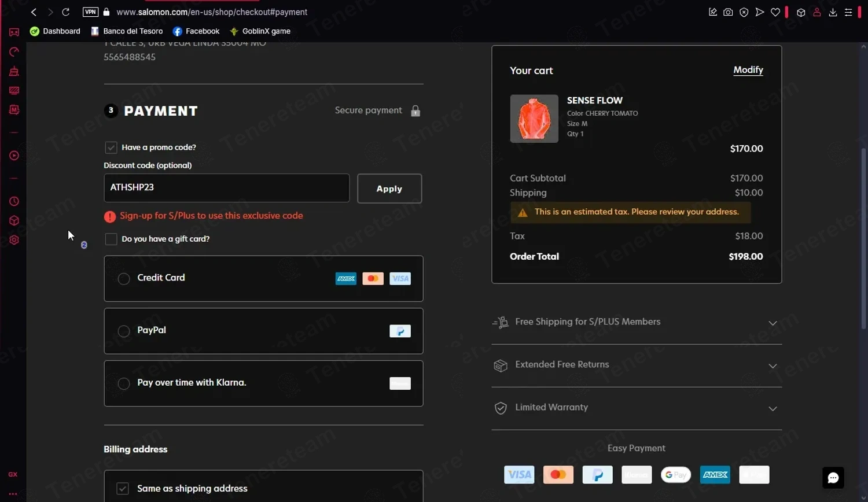868x502 pixels.
Task: Check the 'Do you have a gift card?' box
Action: (x=111, y=239)
